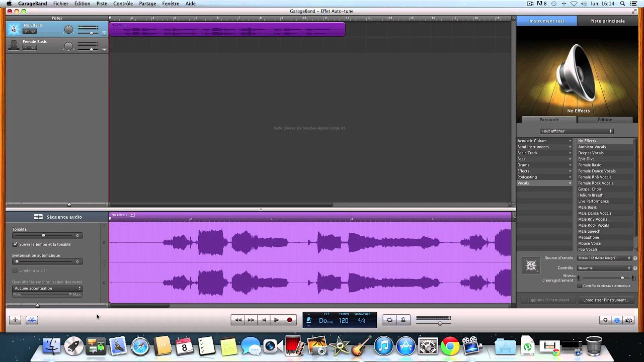The width and height of the screenshot is (644, 362).
Task: Open Safari from the Dock
Action: click(140, 346)
